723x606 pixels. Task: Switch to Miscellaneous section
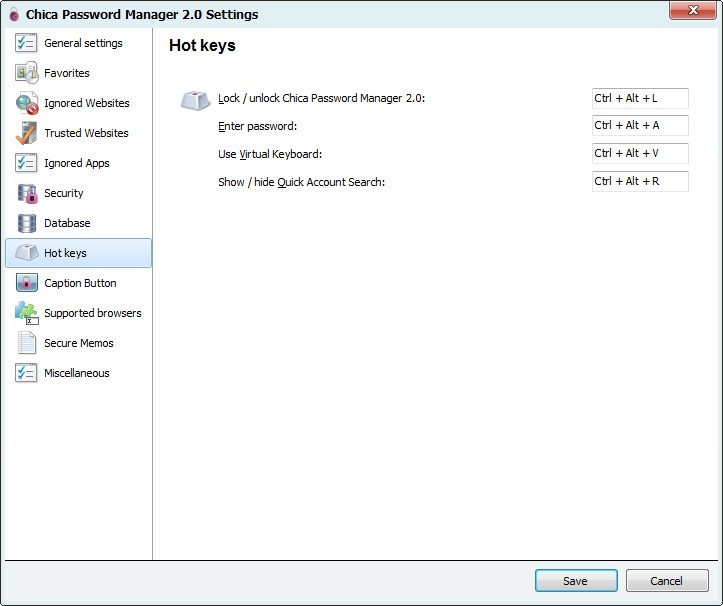point(77,373)
